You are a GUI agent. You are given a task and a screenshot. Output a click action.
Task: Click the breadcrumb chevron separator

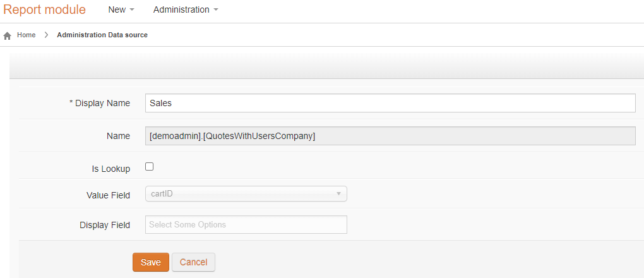(47, 35)
